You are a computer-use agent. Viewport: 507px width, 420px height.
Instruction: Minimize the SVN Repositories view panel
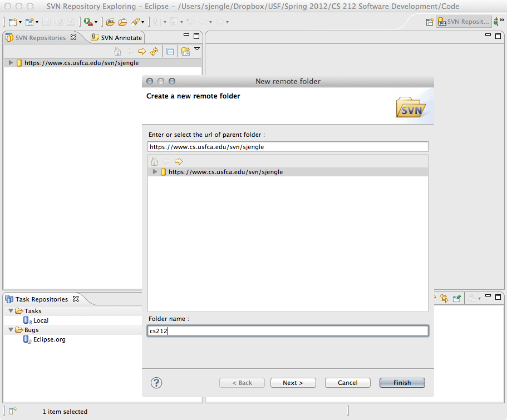[186, 36]
